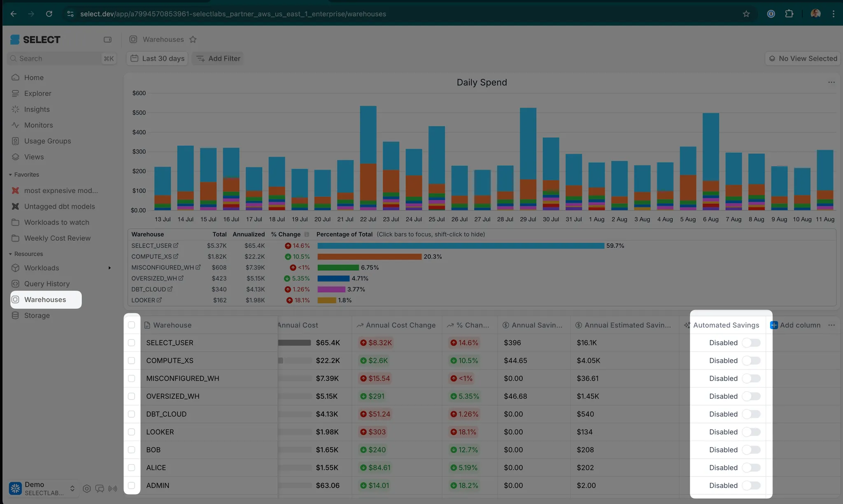The image size is (843, 504).
Task: Open SELECT_USER external link icon
Action: tap(176, 246)
